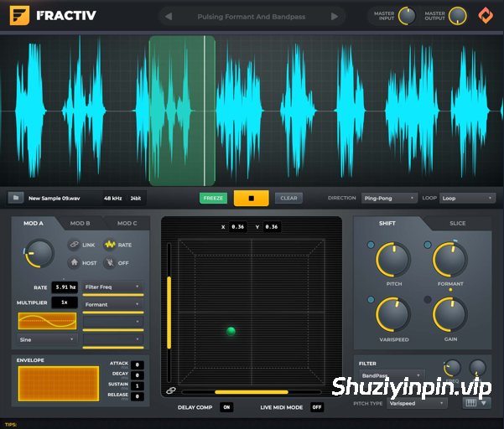Switch to MOD B tab

pos(80,223)
